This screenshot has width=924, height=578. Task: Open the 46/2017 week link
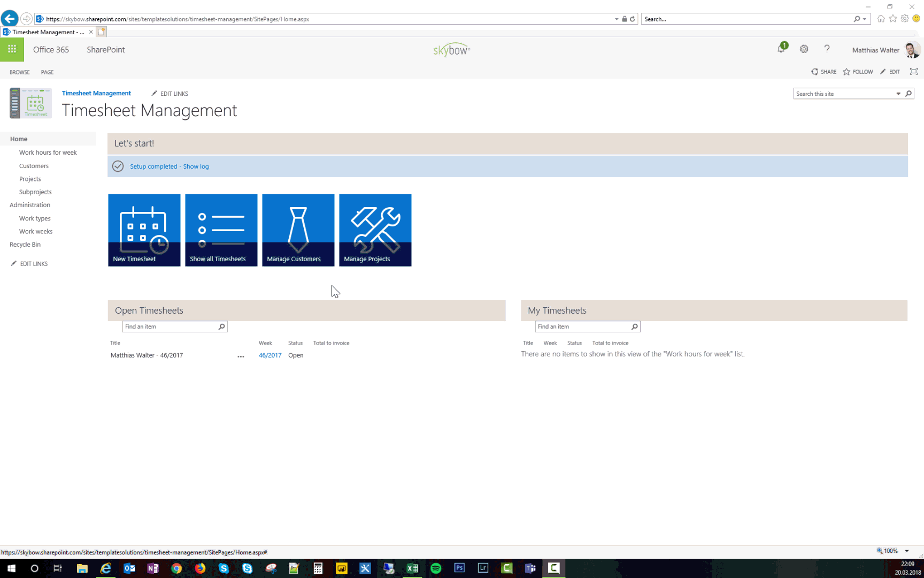[x=269, y=355]
